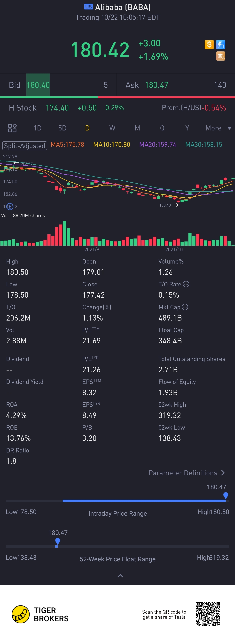Viewport: 235px width, 644px height.
Task: Switch to the 5D chart tab
Action: point(63,128)
